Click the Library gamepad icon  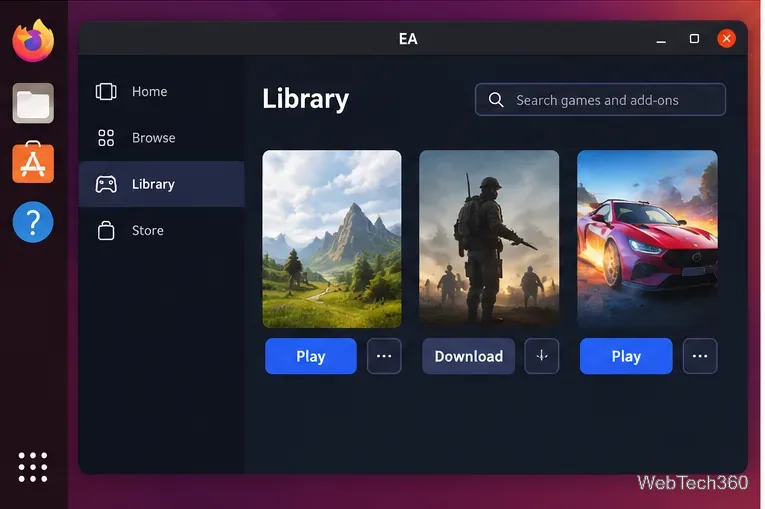pos(106,184)
